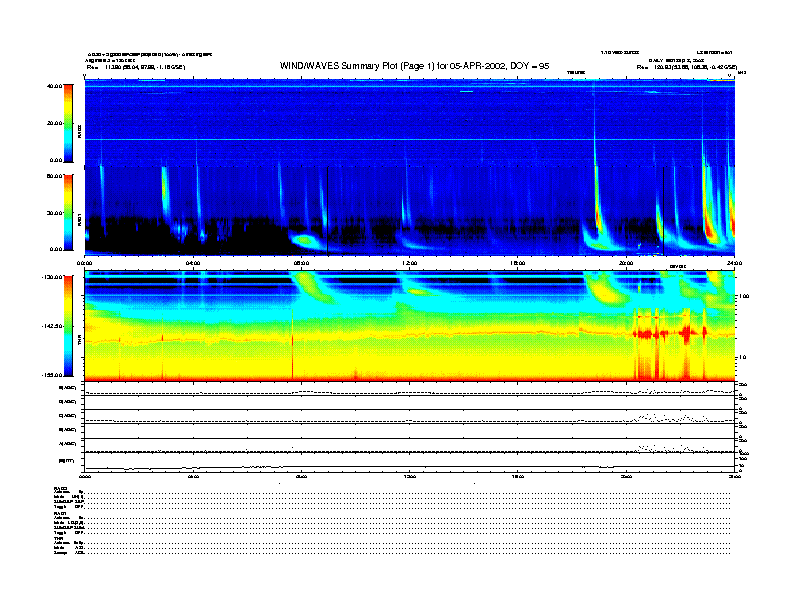The width and height of the screenshot is (792, 612).
Task: Click the RAD1 spectrogram panel
Action: pyautogui.click(x=410, y=212)
